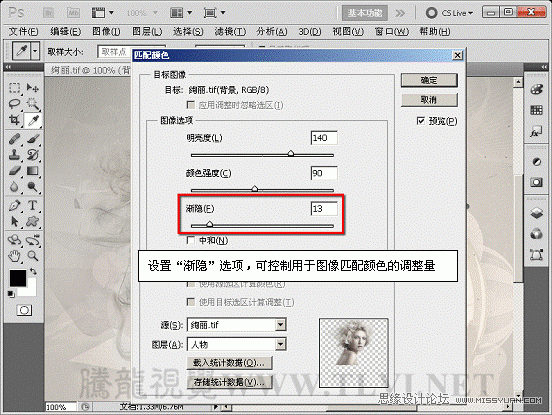
Task: Open the Channels panel icon
Action: tap(536, 234)
